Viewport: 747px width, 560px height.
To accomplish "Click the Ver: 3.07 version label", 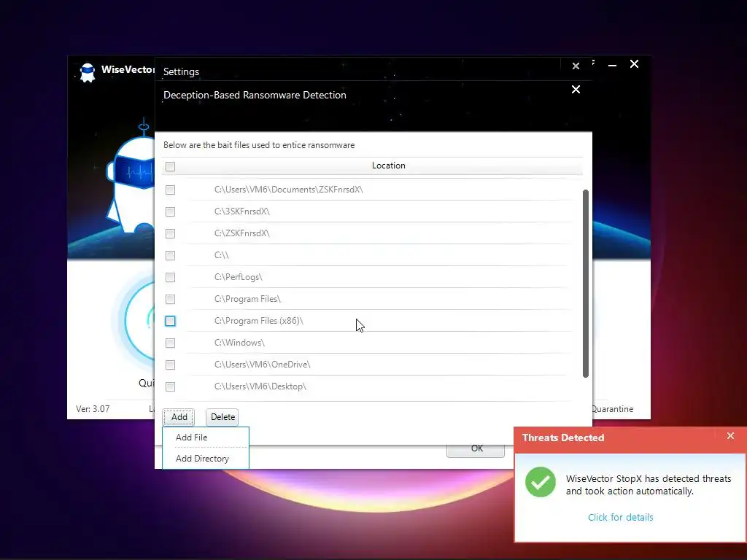I will (93, 409).
